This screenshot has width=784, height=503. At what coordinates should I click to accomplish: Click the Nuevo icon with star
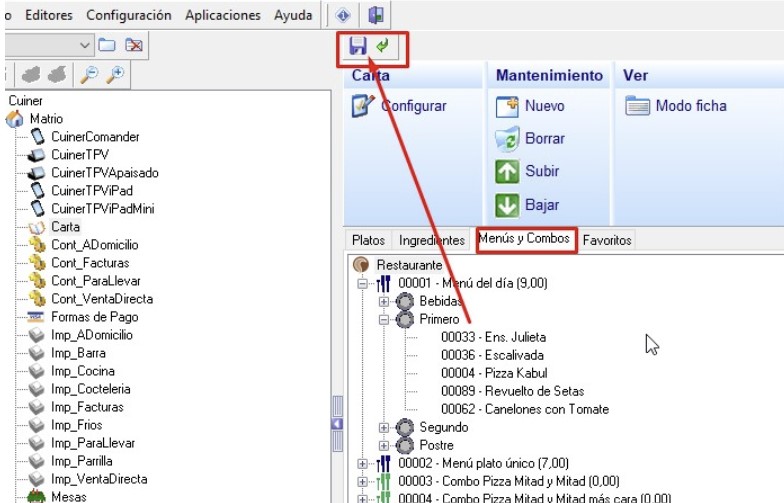pyautogui.click(x=507, y=106)
